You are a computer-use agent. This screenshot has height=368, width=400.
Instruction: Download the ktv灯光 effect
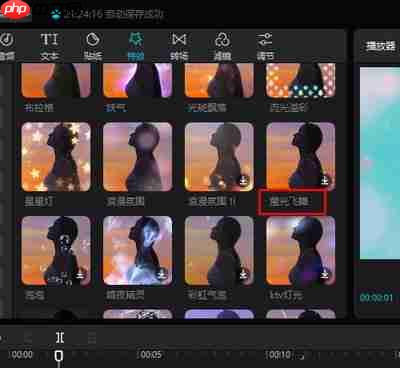325,275
